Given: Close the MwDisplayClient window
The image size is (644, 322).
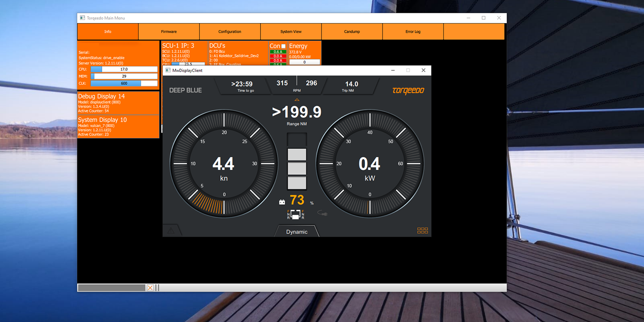Looking at the screenshot, I should (423, 70).
